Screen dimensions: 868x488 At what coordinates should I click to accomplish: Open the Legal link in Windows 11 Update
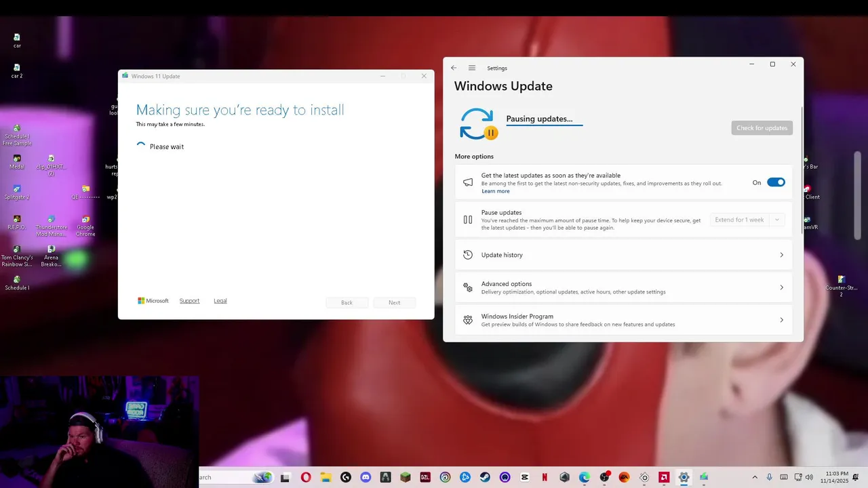click(220, 301)
